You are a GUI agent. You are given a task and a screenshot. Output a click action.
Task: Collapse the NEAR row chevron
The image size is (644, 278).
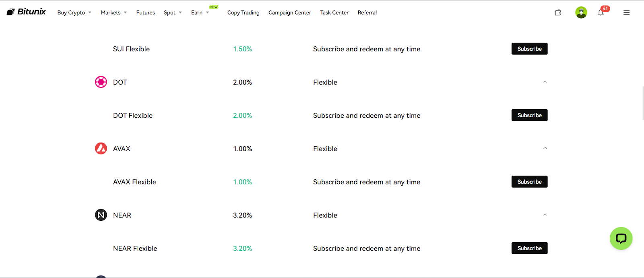[545, 215]
